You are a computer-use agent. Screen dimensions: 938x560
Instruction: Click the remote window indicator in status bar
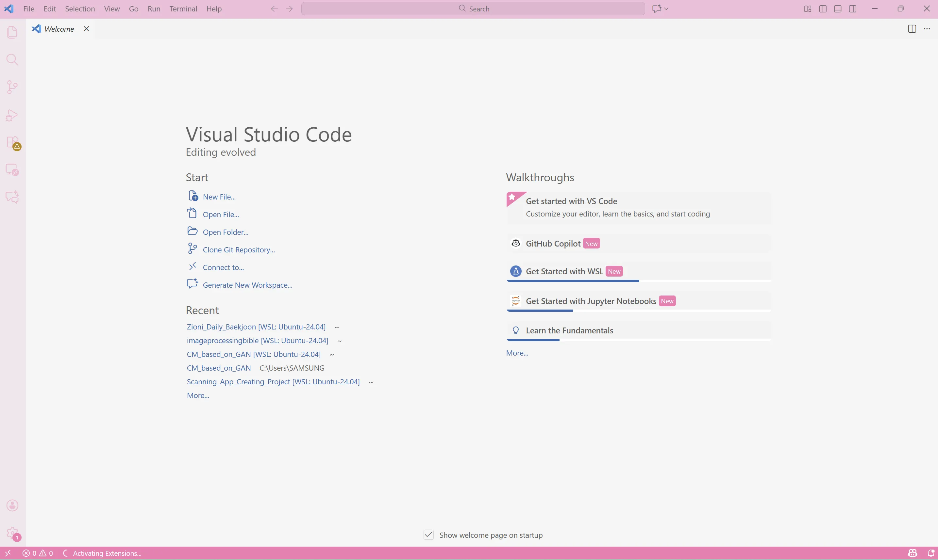[x=8, y=553]
